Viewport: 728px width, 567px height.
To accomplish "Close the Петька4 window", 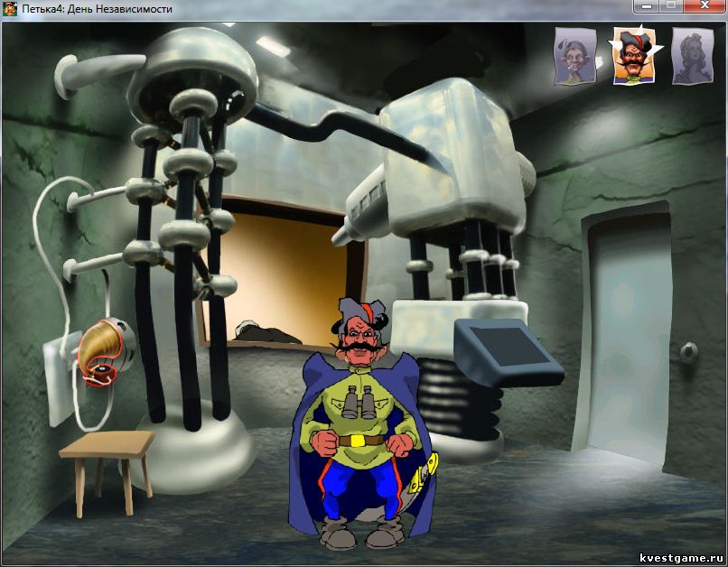I will click(x=705, y=6).
